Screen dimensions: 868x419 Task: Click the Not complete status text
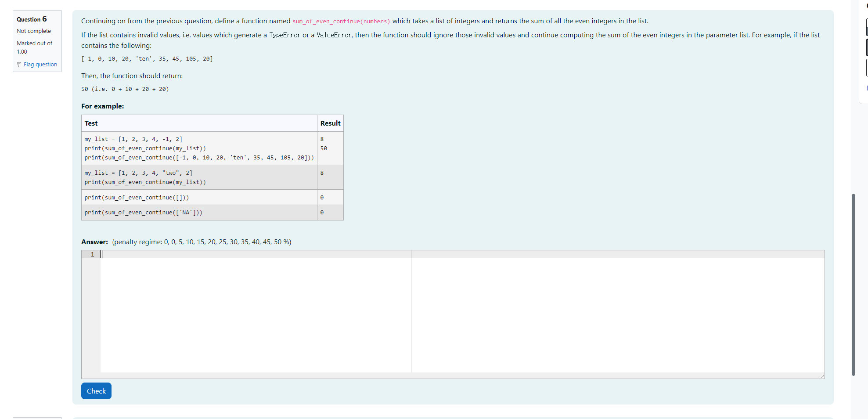[x=34, y=31]
